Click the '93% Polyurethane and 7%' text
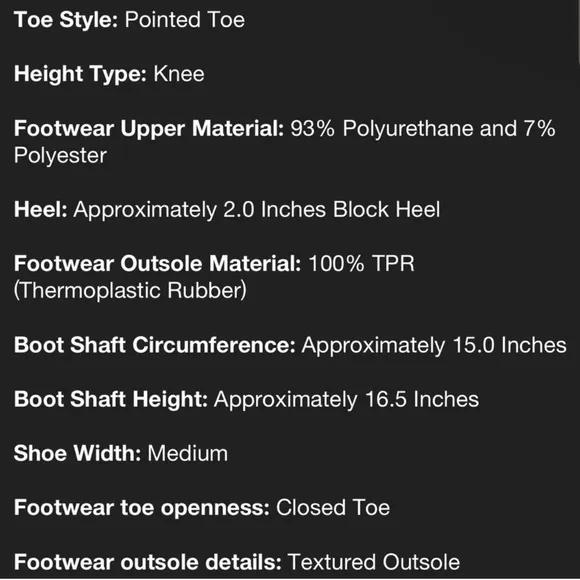580x580 pixels. (x=423, y=128)
